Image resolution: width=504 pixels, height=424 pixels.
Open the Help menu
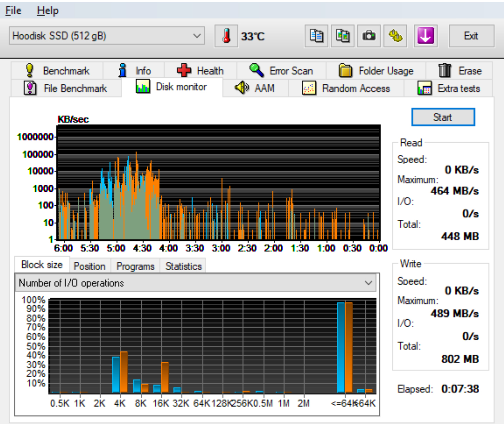[48, 11]
